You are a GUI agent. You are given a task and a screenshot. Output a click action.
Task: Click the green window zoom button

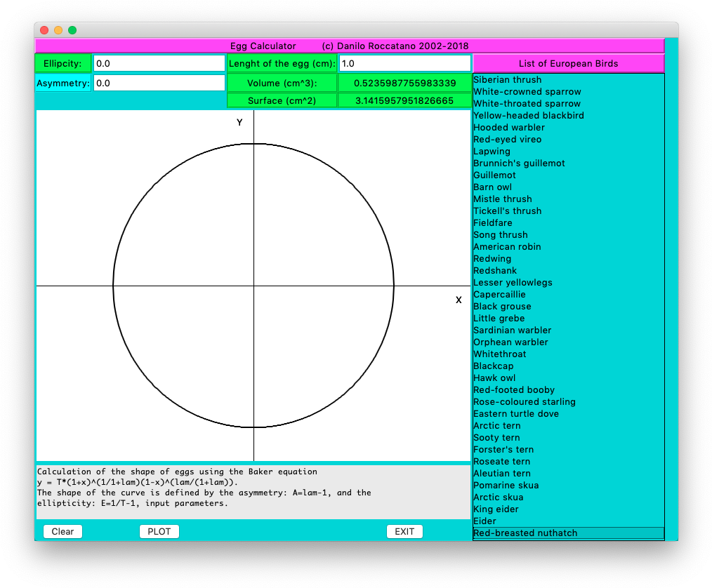72,30
